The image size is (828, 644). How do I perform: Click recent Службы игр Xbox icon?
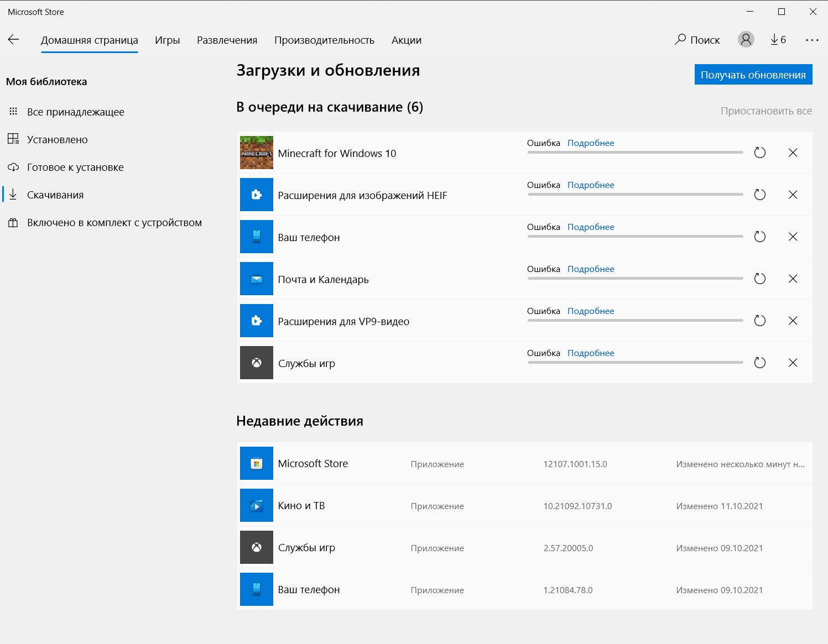(x=257, y=547)
